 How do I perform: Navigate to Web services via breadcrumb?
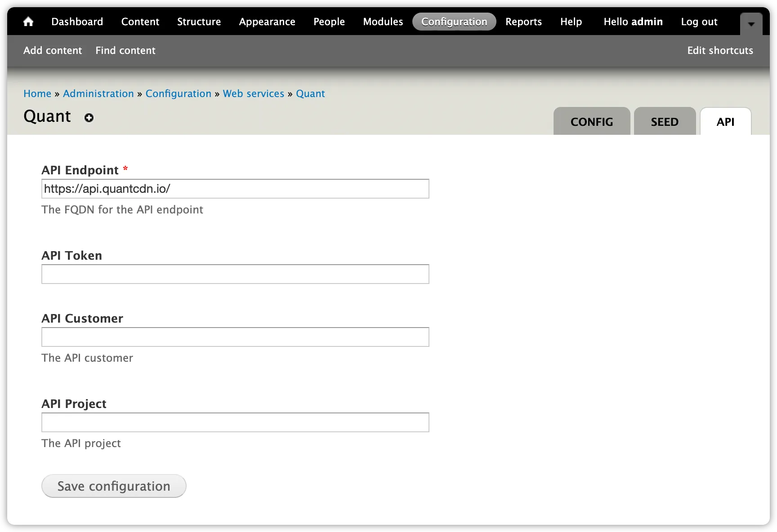pyautogui.click(x=253, y=93)
